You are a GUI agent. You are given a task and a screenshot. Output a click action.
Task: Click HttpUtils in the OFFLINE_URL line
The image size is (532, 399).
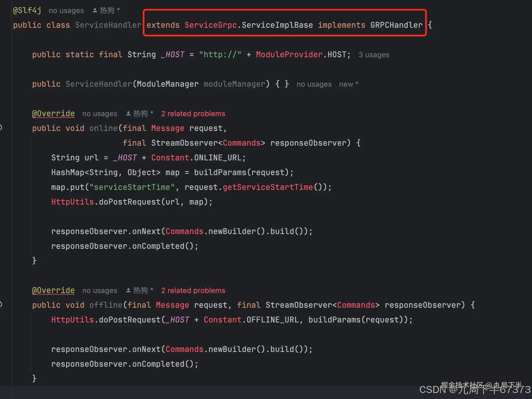click(x=72, y=320)
